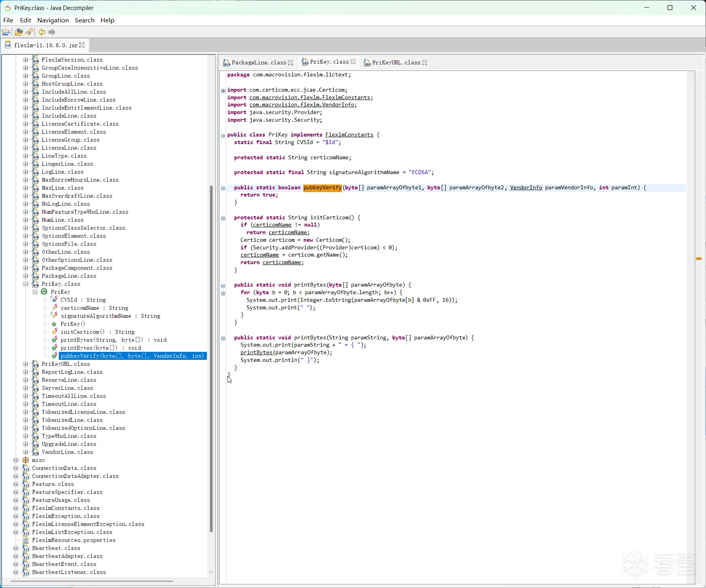Click the tree panel vertical scrollbar
Viewport: 706px width, 588px height.
click(x=211, y=358)
